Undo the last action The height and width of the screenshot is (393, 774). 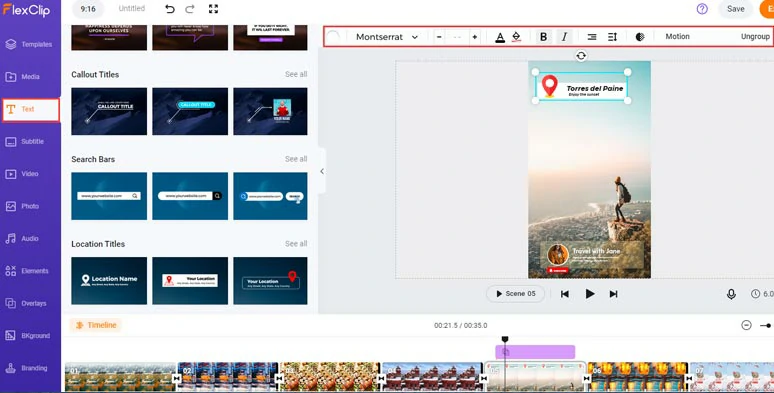pyautogui.click(x=170, y=9)
